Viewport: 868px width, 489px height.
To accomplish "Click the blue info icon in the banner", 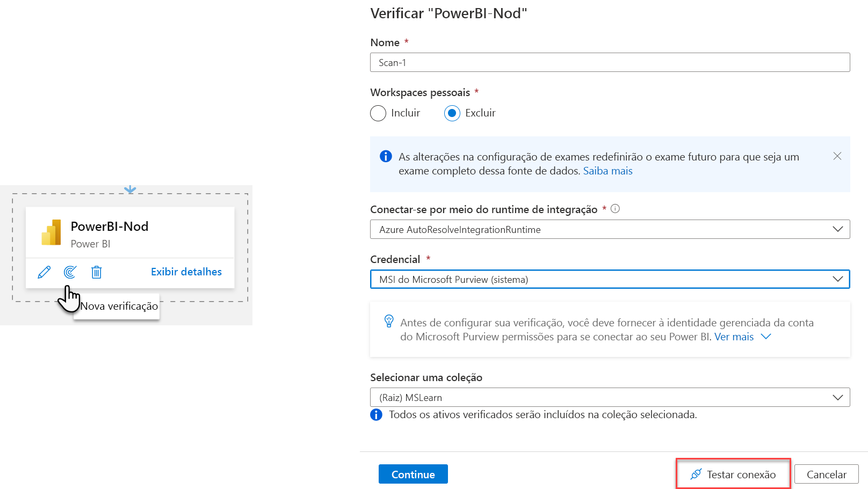I will 386,156.
